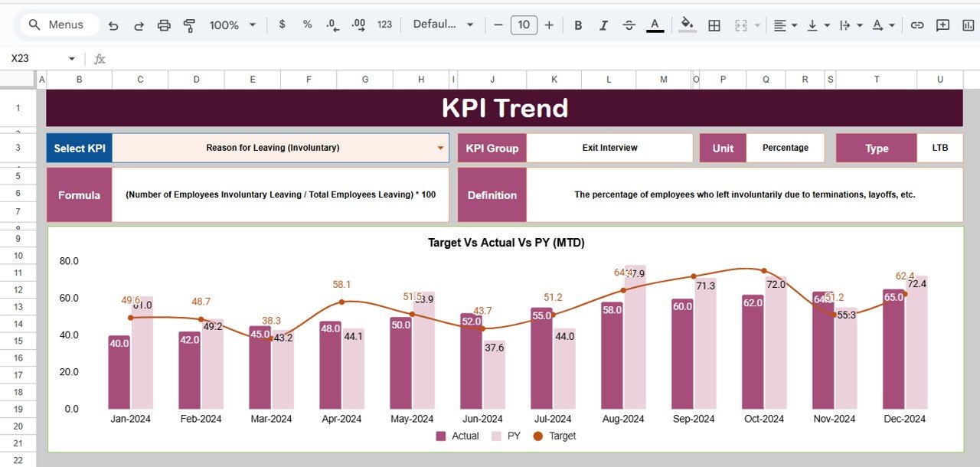Open the Menus search box
This screenshot has height=467, width=980.
click(57, 24)
